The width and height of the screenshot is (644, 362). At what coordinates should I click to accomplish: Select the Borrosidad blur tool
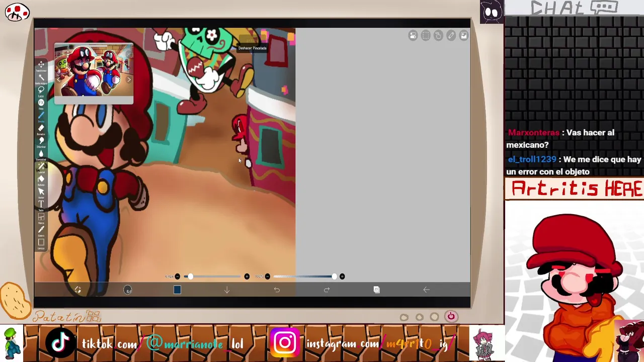(x=41, y=154)
